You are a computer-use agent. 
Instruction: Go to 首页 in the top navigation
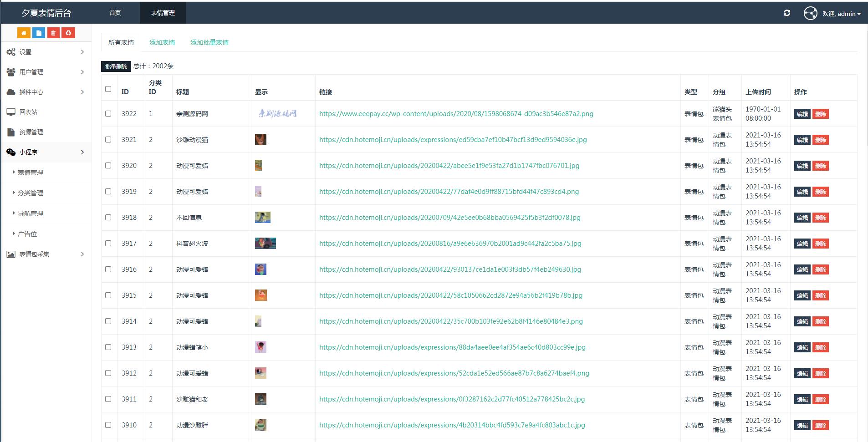click(x=115, y=13)
